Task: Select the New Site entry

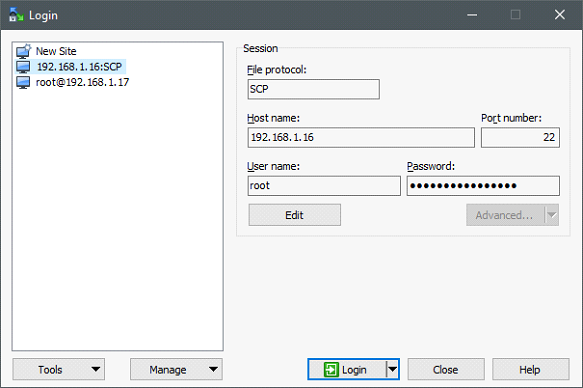Action: click(x=56, y=51)
